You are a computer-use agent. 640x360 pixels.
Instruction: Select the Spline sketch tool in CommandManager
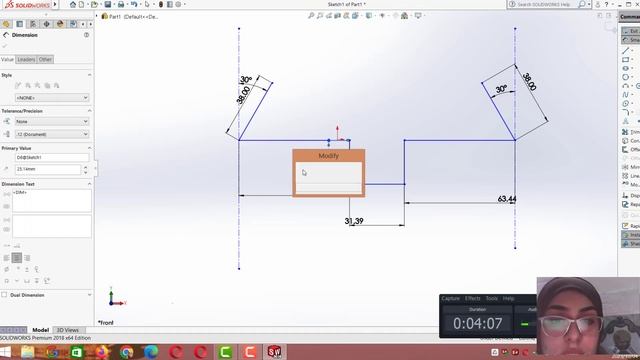pyautogui.click(x=626, y=95)
